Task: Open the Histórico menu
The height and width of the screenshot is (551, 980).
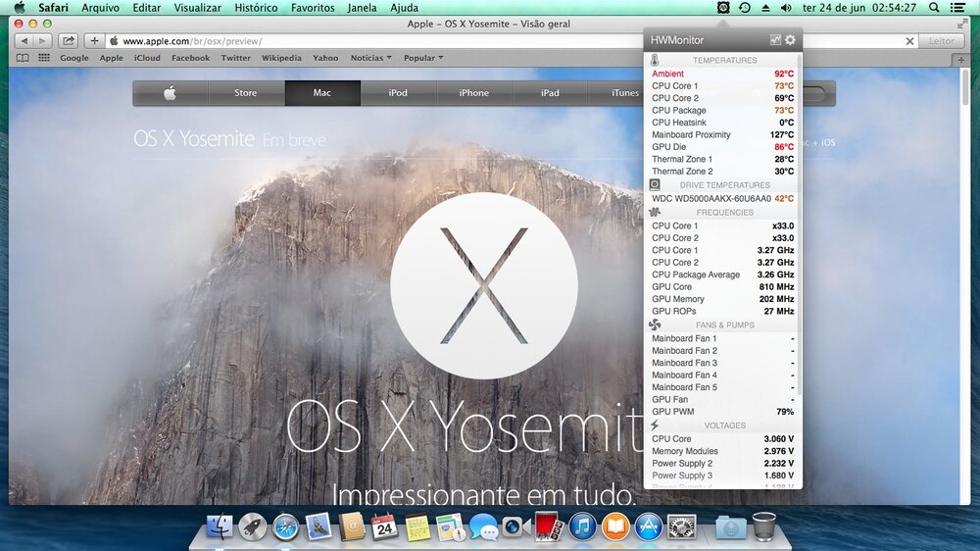Action: point(256,8)
